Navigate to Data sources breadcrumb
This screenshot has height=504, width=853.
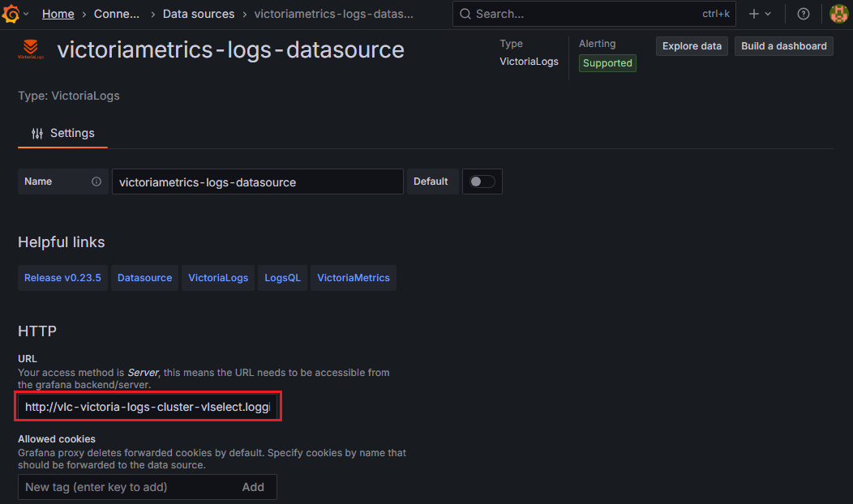[199, 14]
